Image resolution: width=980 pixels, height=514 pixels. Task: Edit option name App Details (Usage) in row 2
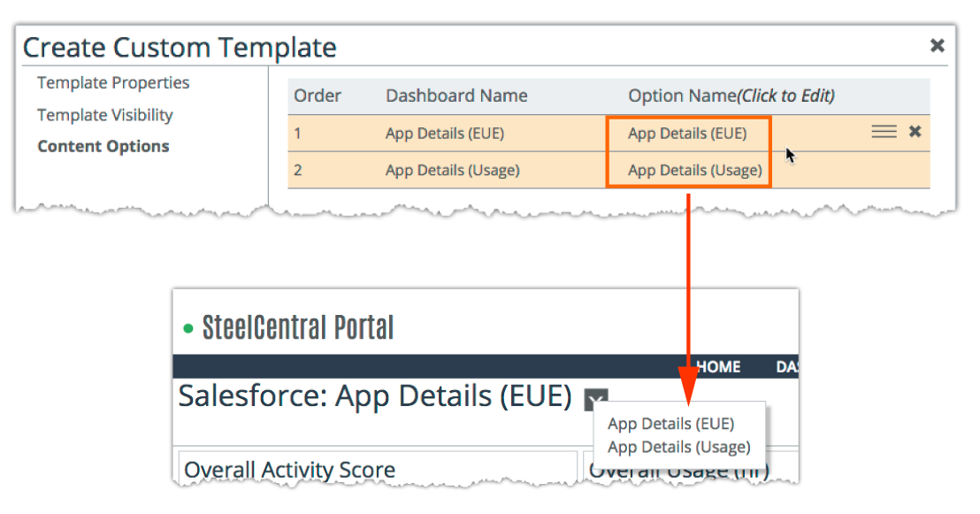coord(695,170)
